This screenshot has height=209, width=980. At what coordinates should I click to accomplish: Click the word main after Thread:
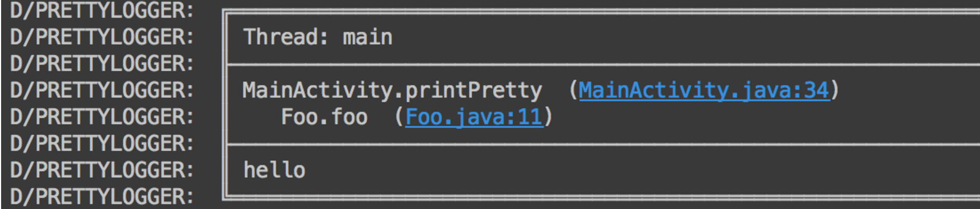pyautogui.click(x=368, y=37)
